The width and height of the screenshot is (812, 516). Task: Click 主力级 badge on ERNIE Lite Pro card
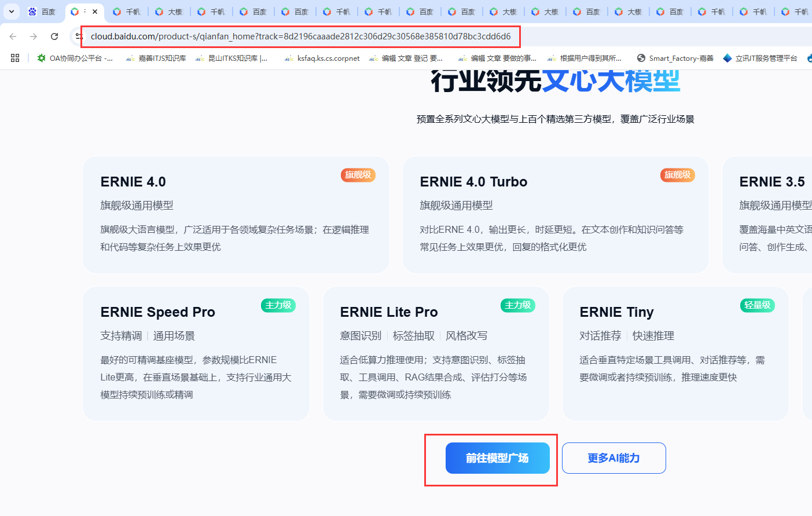coord(518,305)
